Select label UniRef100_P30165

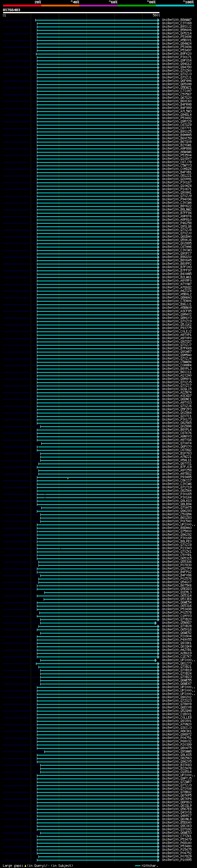(x=177, y=494)
